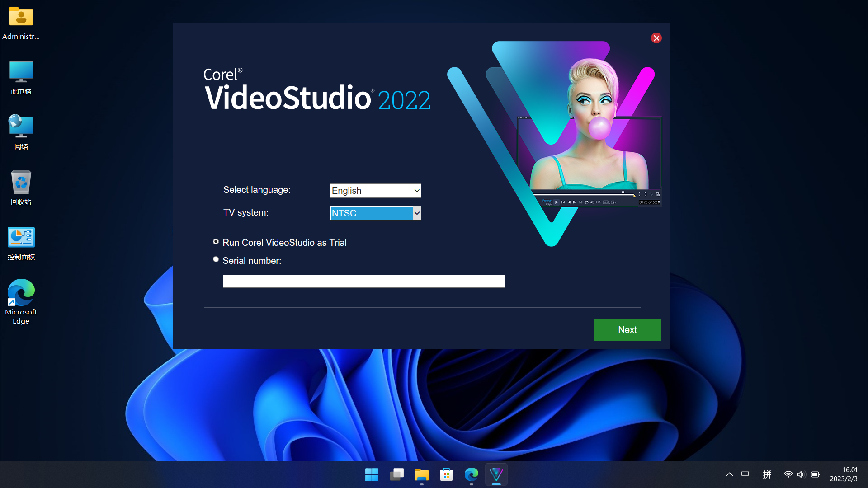Select the Serial number radio option

coord(216,259)
